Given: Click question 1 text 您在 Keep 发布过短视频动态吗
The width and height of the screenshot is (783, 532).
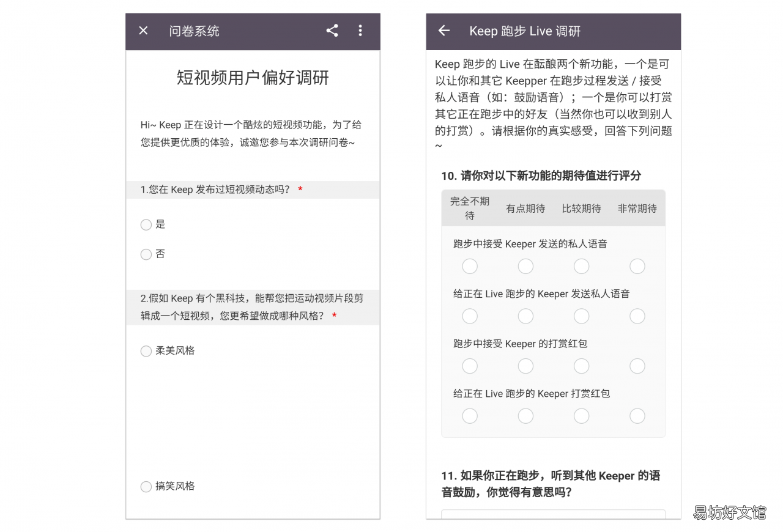Looking at the screenshot, I should point(215,190).
